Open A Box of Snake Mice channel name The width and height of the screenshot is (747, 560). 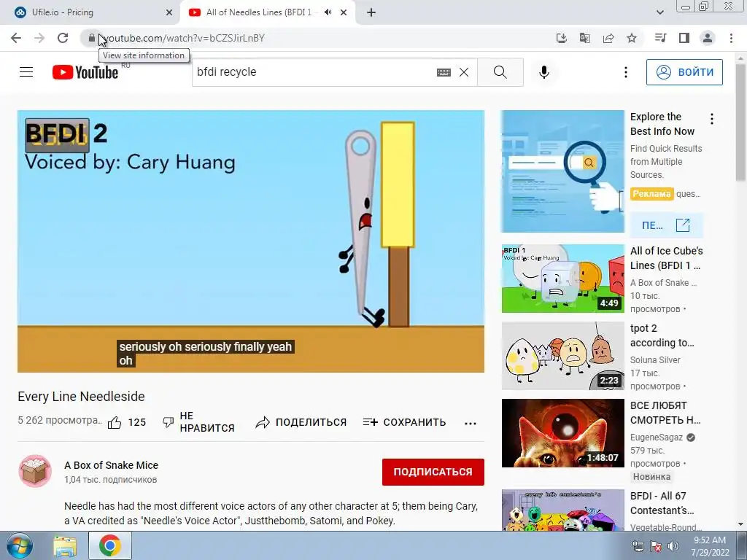click(111, 465)
